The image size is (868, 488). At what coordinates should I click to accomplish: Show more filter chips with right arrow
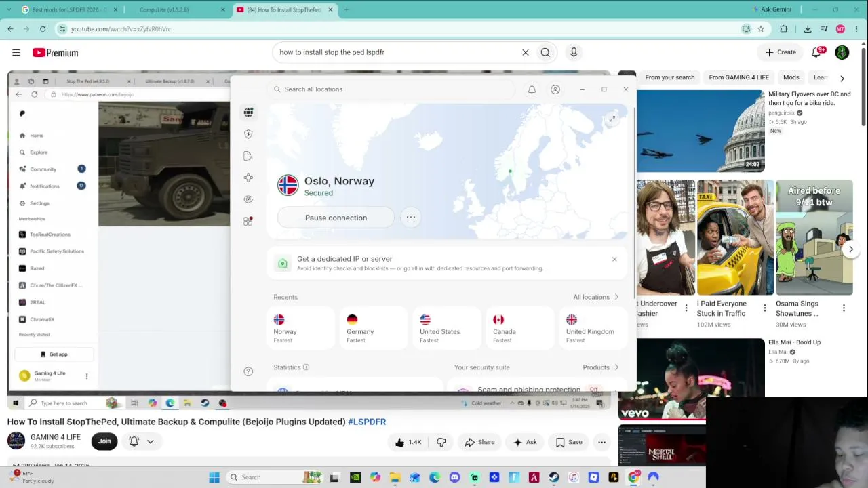tap(842, 78)
